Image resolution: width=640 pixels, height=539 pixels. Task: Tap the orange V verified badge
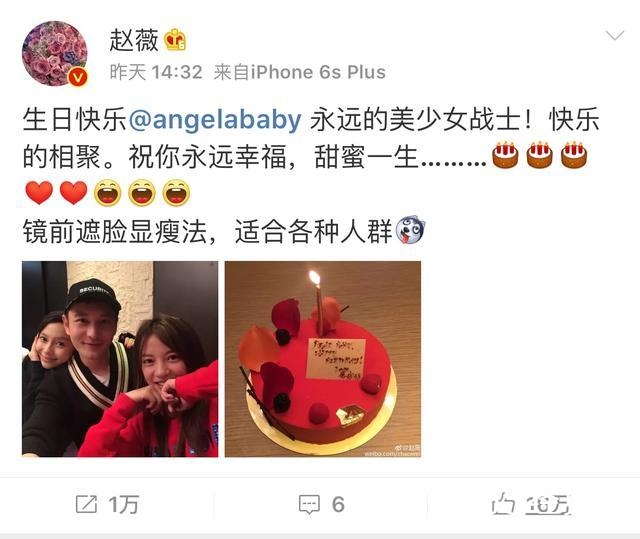[78, 78]
